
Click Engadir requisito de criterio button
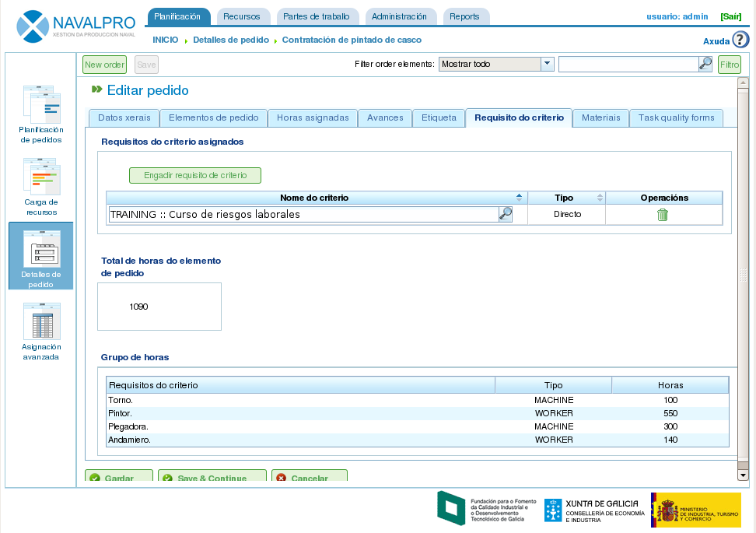pos(194,175)
